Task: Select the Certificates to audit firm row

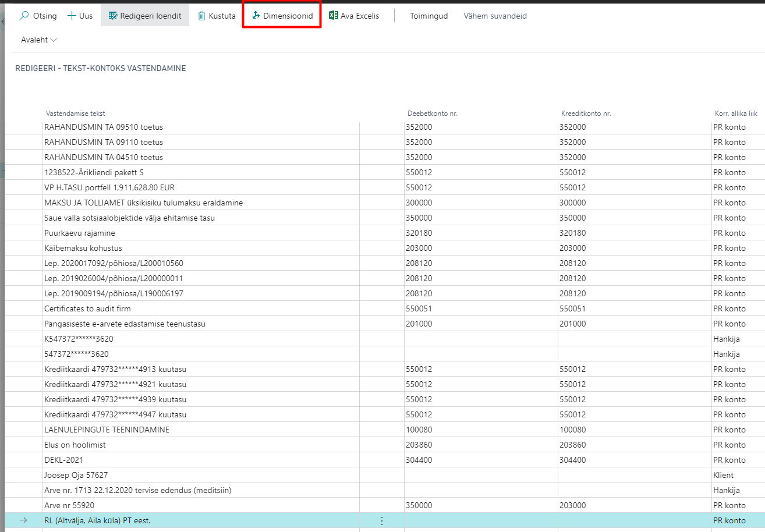Action: pyautogui.click(x=87, y=308)
